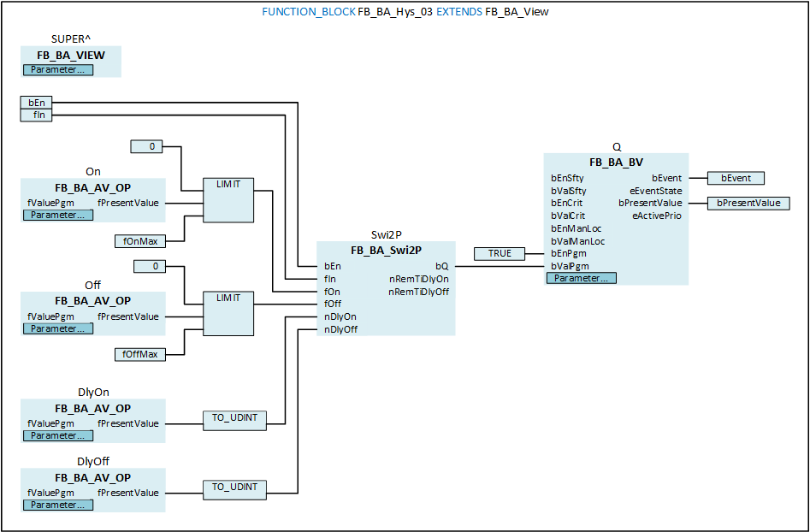Select the bEvent output variable box
Image resolution: width=810 pixels, height=532 pixels.
click(x=736, y=178)
